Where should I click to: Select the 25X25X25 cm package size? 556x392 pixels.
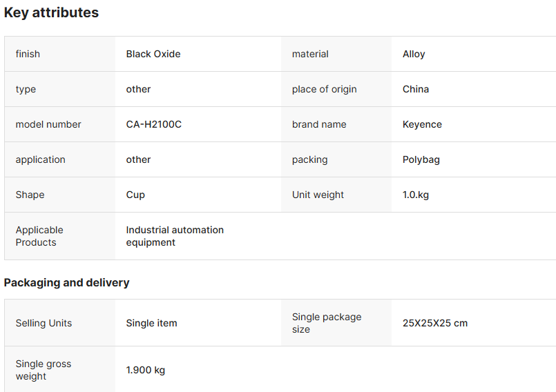click(x=435, y=323)
